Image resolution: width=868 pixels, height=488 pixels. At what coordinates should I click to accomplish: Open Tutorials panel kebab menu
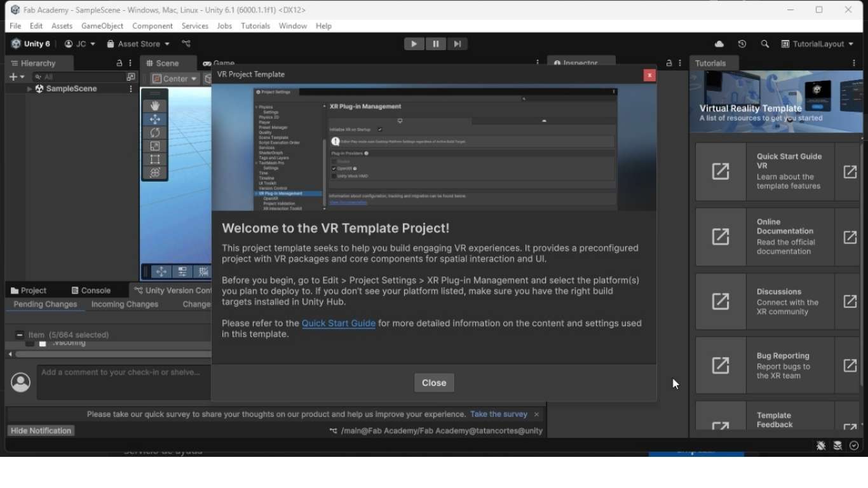[854, 64]
